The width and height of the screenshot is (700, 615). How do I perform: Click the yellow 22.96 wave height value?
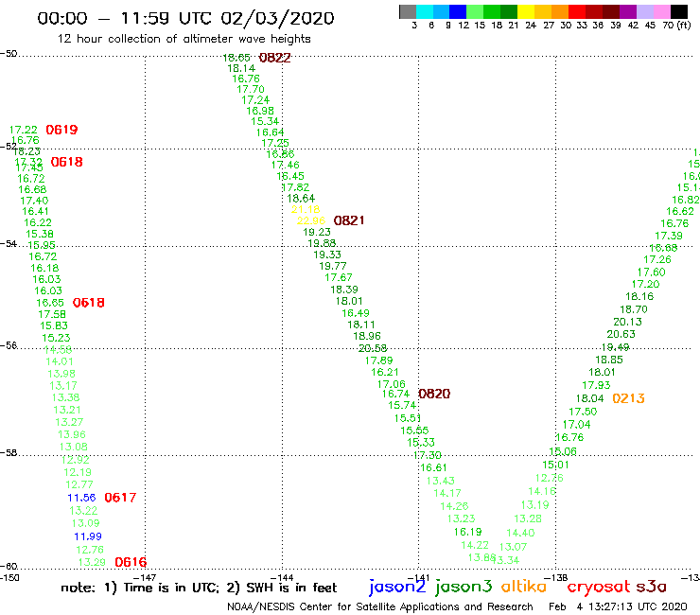pyautogui.click(x=311, y=220)
